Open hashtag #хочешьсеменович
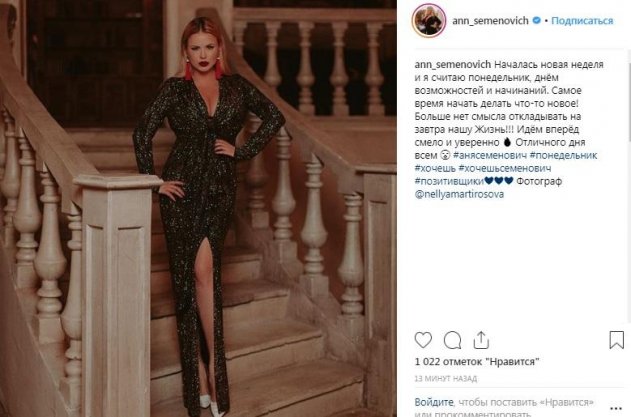This screenshot has width=631, height=417. click(505, 168)
